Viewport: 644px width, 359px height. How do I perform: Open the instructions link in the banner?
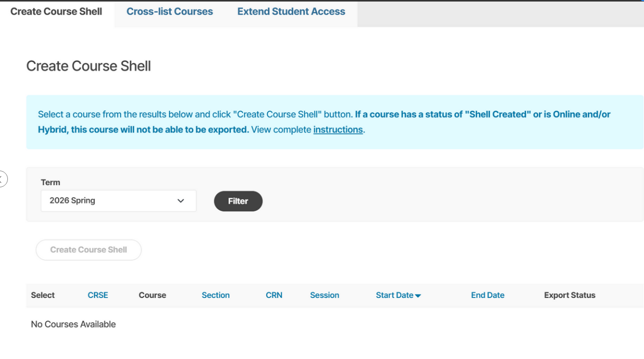[x=338, y=129]
